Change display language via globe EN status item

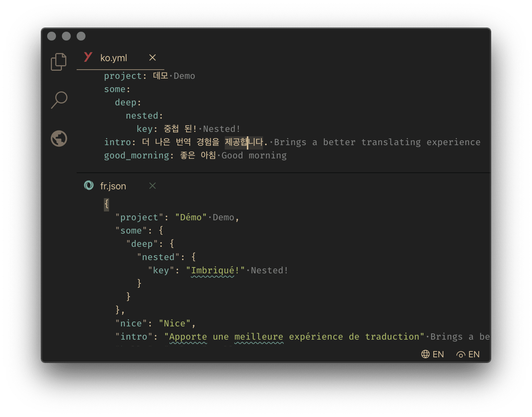[433, 354]
